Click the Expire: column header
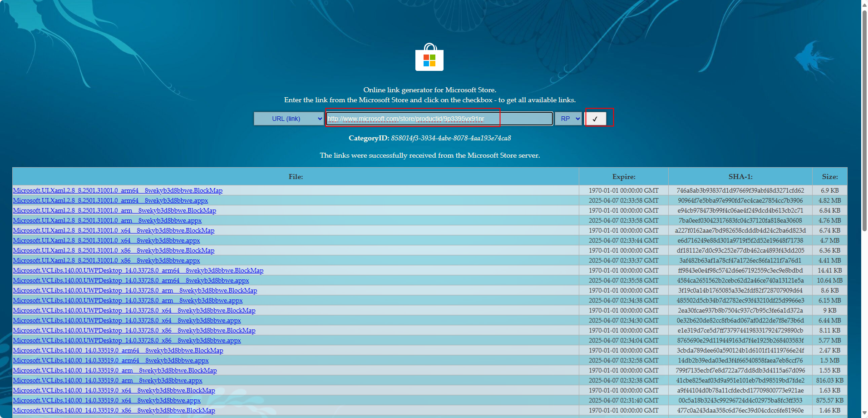868x418 pixels. [x=624, y=177]
